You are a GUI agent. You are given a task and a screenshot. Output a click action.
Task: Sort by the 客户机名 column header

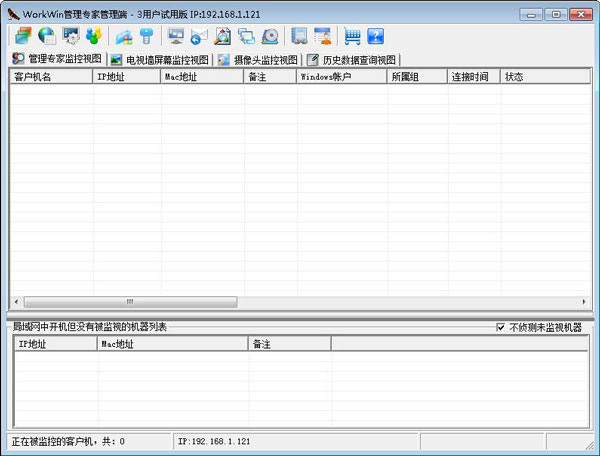[50, 76]
